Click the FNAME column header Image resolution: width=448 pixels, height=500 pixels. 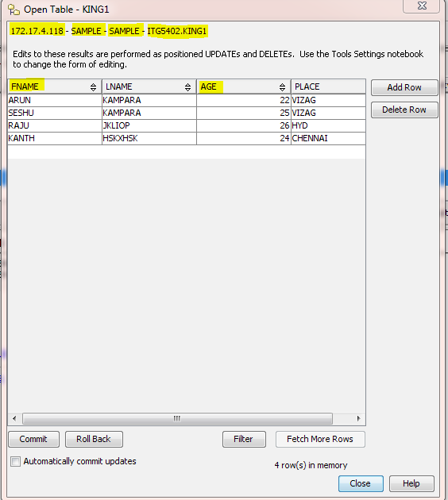pyautogui.click(x=55, y=87)
